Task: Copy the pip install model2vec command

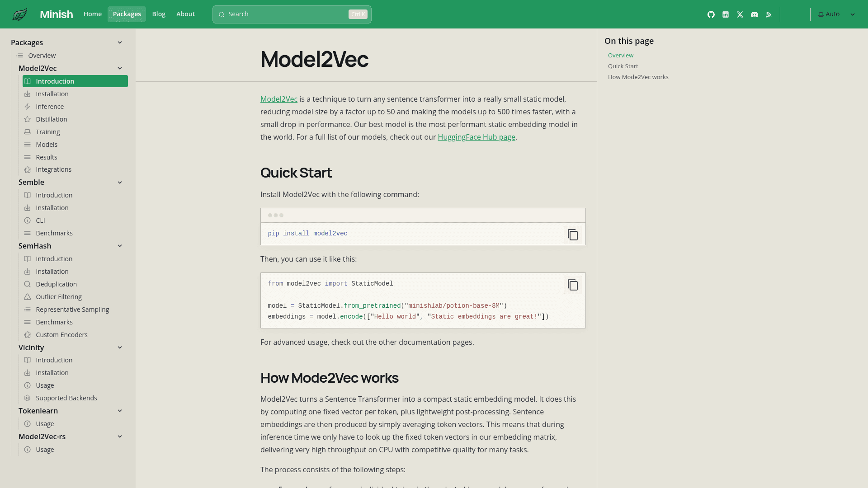Action: (573, 235)
